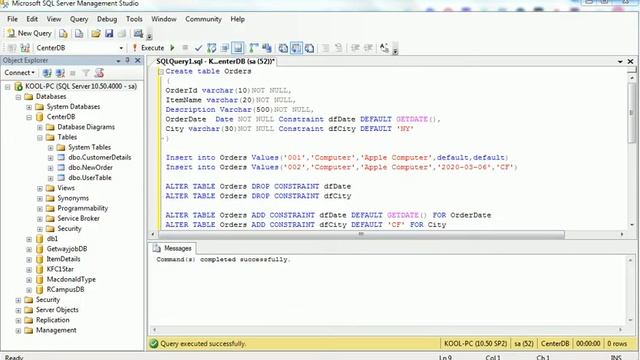
Task: Collapse the KOOL-PC server node
Action: (x=7, y=87)
